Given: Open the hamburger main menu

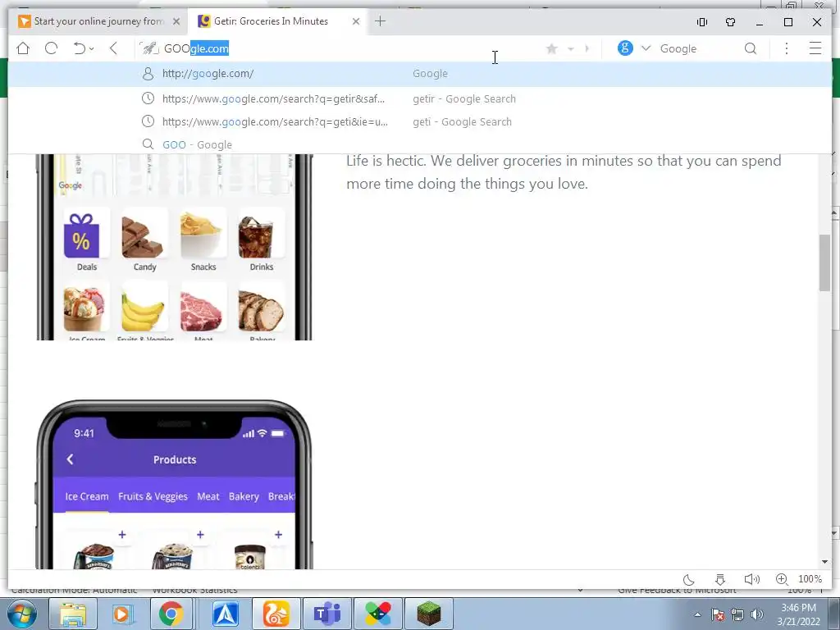Looking at the screenshot, I should click(x=815, y=48).
